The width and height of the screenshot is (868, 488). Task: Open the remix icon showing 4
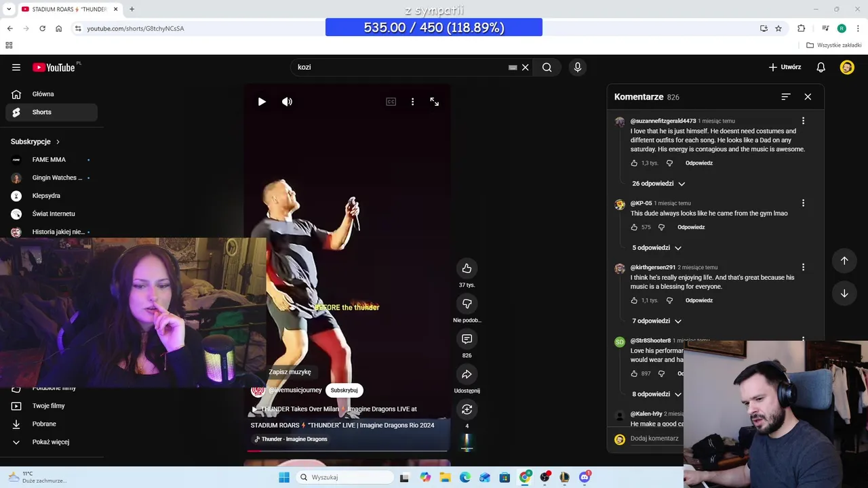tap(467, 409)
